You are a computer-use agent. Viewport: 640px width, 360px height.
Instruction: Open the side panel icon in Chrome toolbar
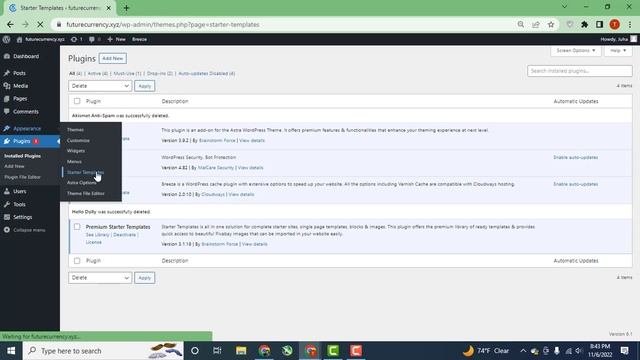[599, 24]
